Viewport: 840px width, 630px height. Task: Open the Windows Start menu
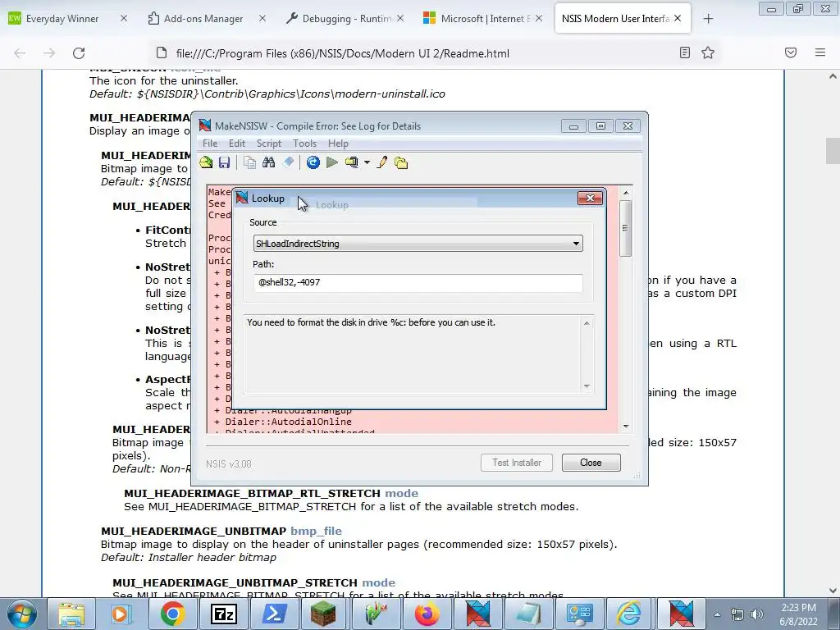point(21,614)
